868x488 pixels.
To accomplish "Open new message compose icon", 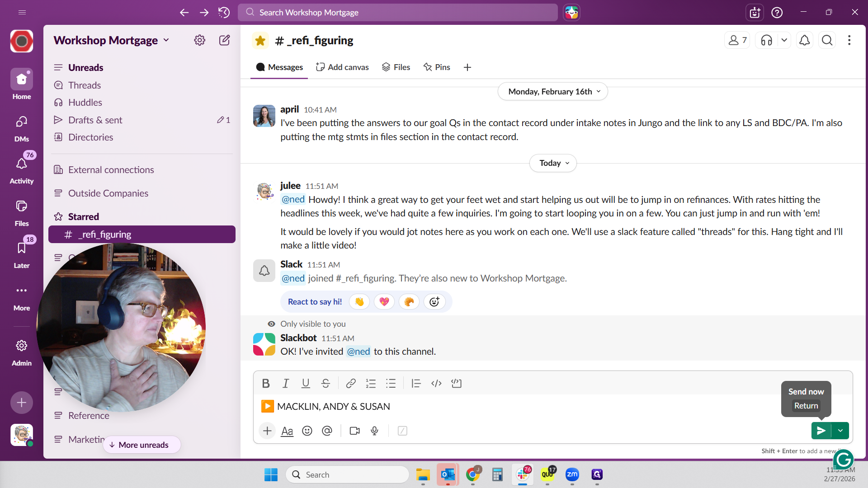I will [x=224, y=40].
